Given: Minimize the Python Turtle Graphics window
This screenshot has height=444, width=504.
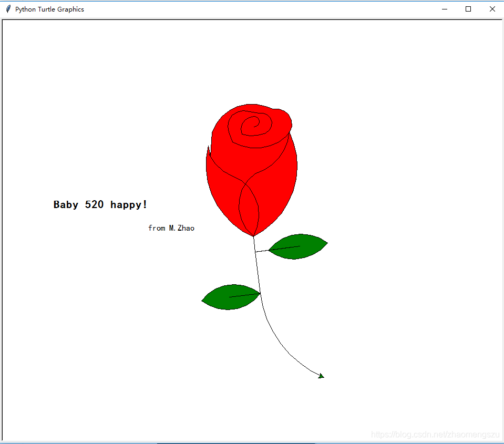Looking at the screenshot, I should [x=445, y=9].
